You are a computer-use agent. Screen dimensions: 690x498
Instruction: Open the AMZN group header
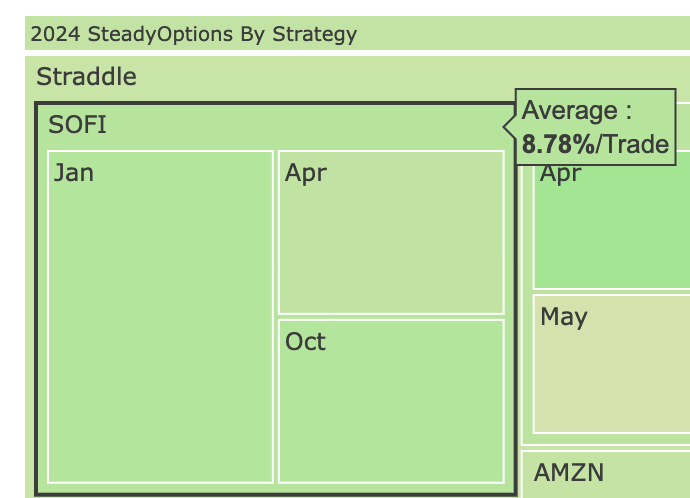pos(606,473)
